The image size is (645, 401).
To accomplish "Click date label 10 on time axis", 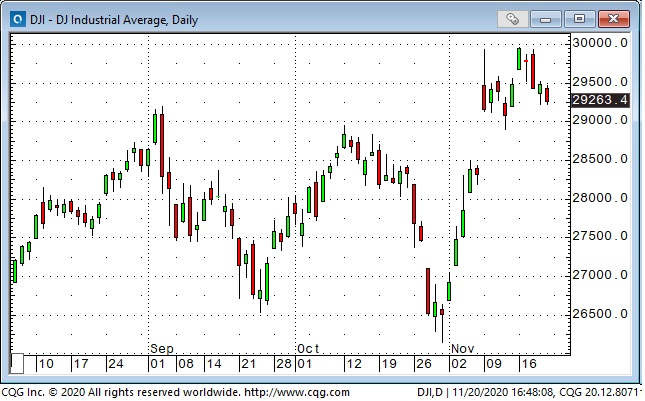I will (x=46, y=364).
